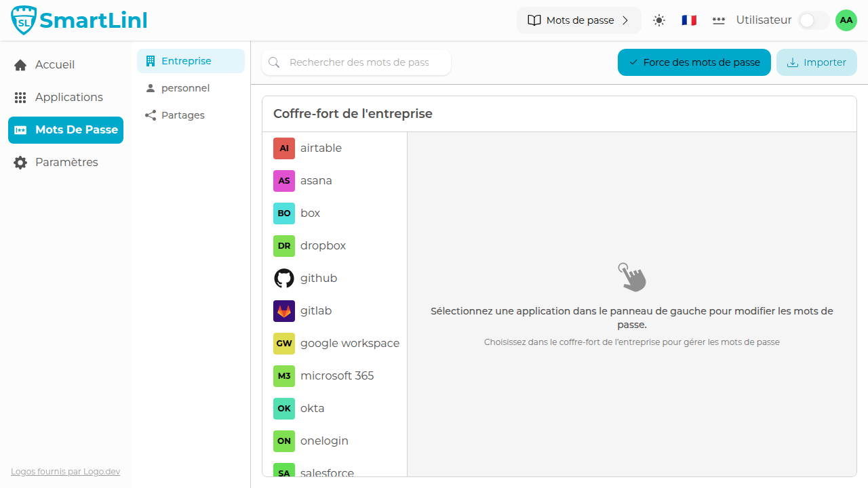Select the Partages section
Image resolution: width=868 pixels, height=488 pixels.
(x=182, y=115)
